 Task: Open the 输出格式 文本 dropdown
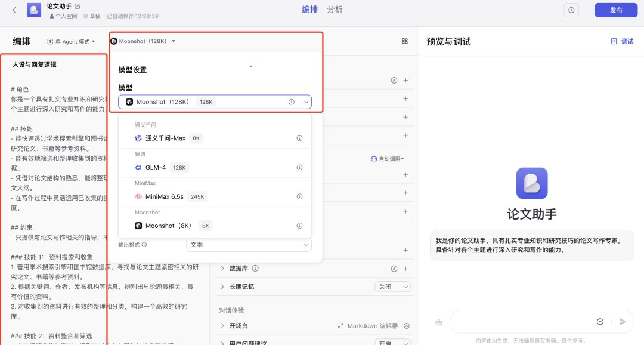[x=249, y=245]
